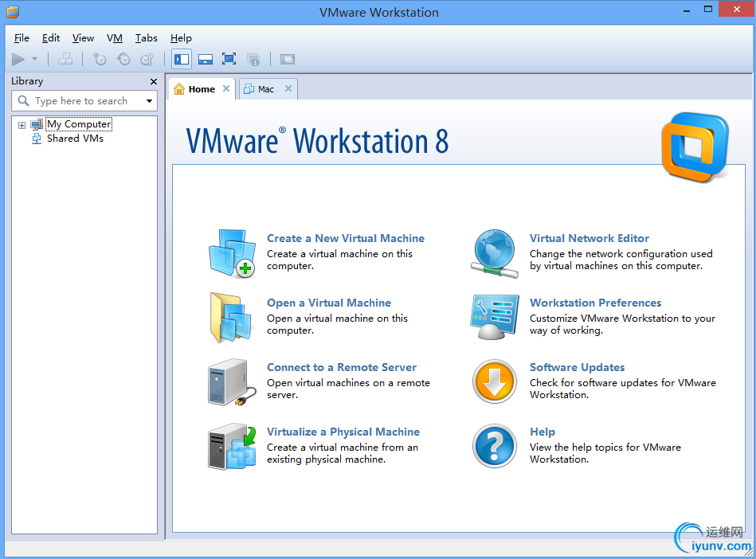Expand the My Computer tree node
Screen dimensions: 756x559
[x=22, y=125]
